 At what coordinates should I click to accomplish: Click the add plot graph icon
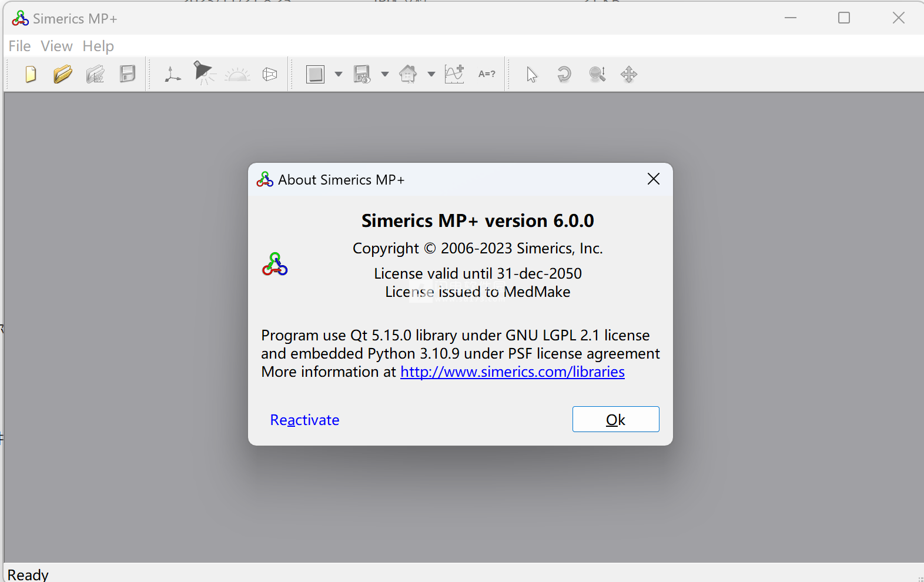[x=454, y=74]
